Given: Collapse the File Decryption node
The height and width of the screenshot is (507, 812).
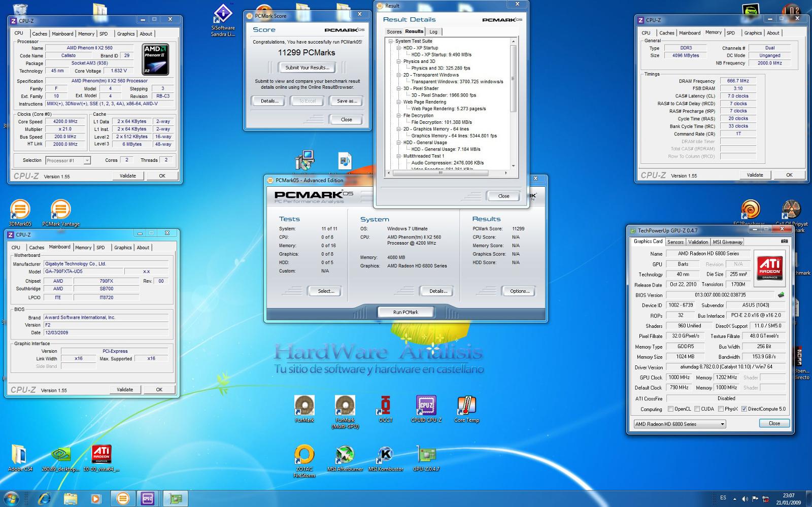Looking at the screenshot, I should (x=399, y=116).
